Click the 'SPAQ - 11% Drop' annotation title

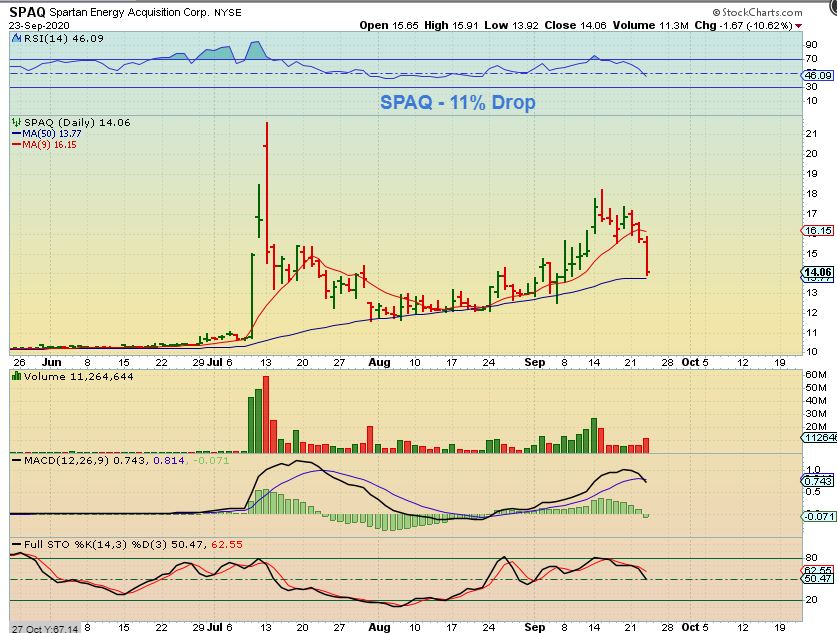pyautogui.click(x=457, y=102)
